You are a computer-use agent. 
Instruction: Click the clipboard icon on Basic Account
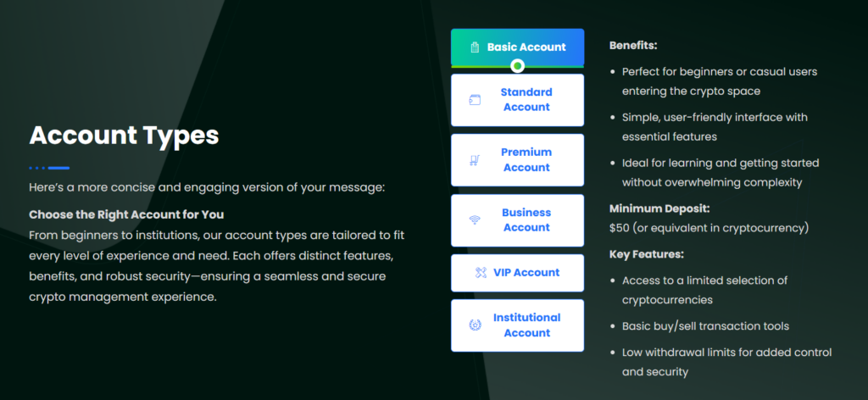475,47
